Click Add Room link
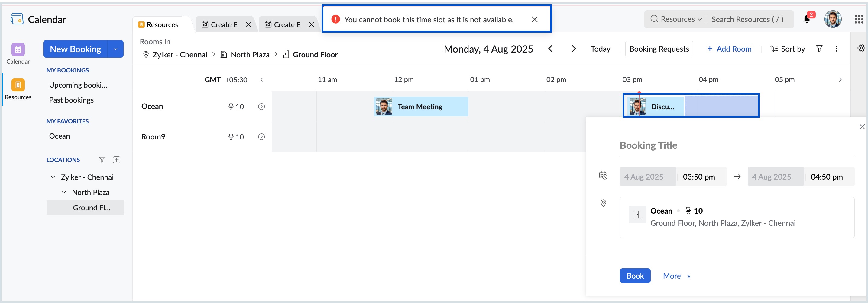 [729, 49]
